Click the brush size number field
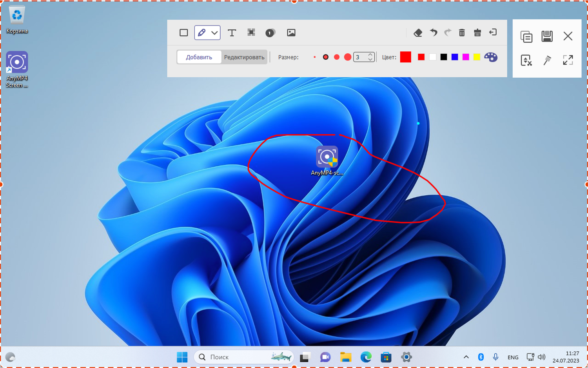588x368 pixels. (360, 57)
